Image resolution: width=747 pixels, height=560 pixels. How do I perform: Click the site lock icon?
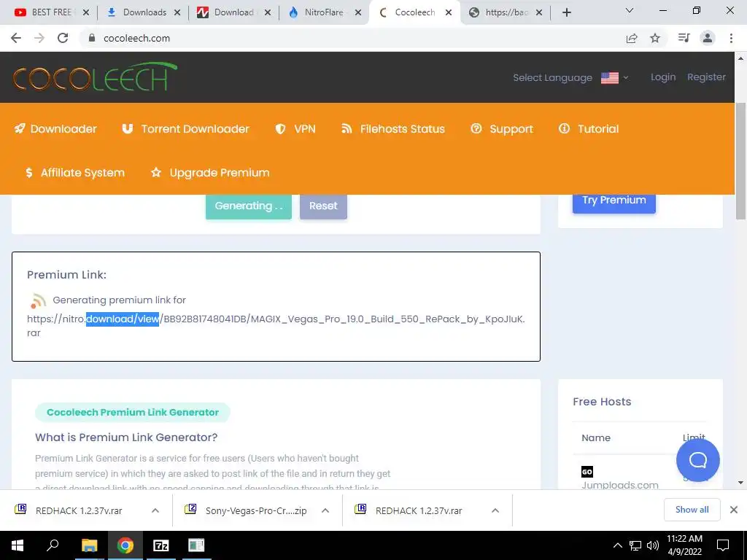point(92,38)
